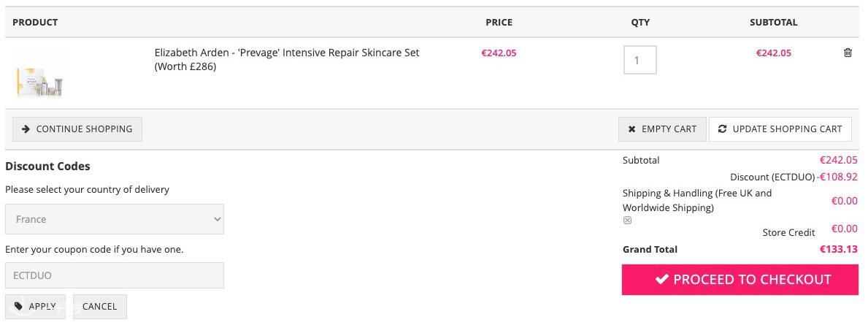This screenshot has width=868, height=325.
Task: Click the refresh icon on Update Shopping Cart
Action: [722, 129]
